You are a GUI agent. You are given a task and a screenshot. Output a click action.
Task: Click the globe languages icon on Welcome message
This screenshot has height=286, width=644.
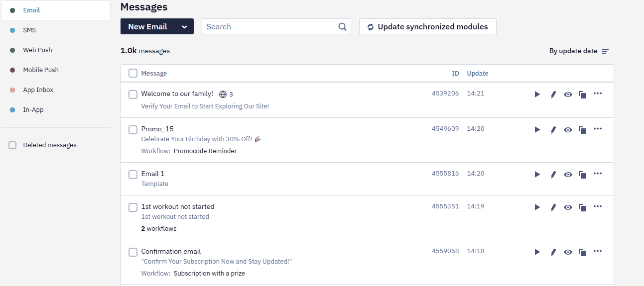point(223,94)
